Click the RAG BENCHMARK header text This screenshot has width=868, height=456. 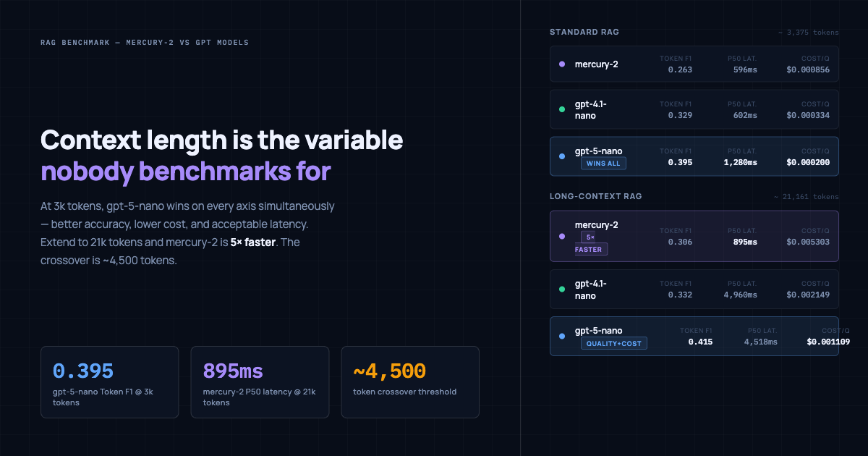coord(145,43)
